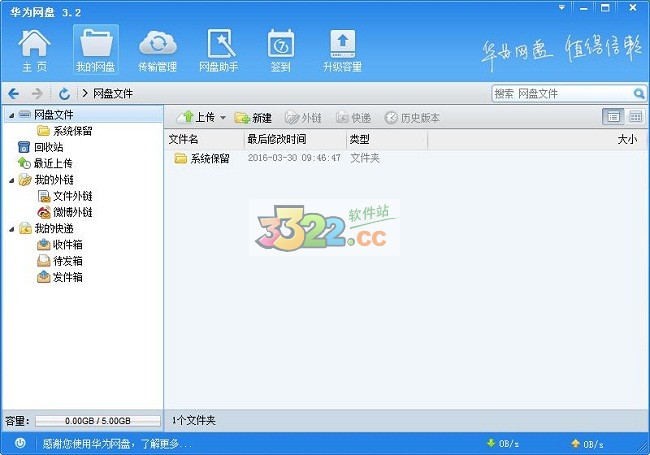Click the download speed indicator
The width and height of the screenshot is (650, 455).
(502, 444)
